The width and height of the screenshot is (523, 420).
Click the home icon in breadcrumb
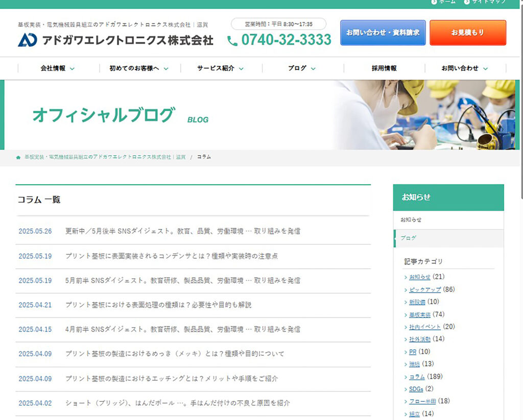18,157
